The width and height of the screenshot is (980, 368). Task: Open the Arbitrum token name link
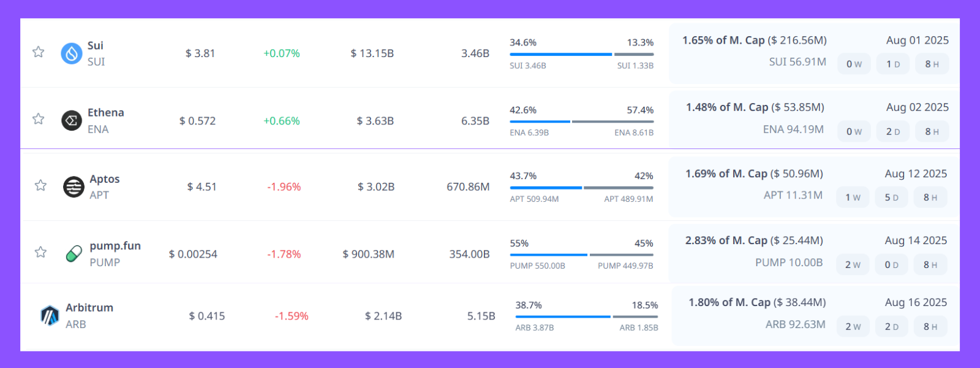pyautogui.click(x=89, y=308)
